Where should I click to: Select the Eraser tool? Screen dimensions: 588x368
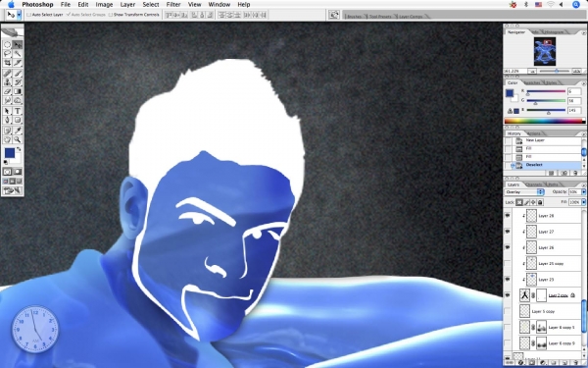click(7, 91)
